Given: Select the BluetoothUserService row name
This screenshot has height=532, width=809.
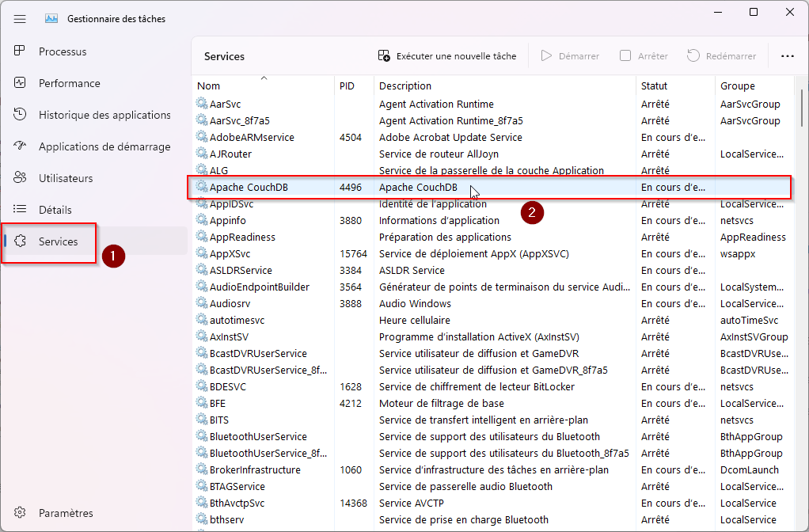Looking at the screenshot, I should click(258, 436).
